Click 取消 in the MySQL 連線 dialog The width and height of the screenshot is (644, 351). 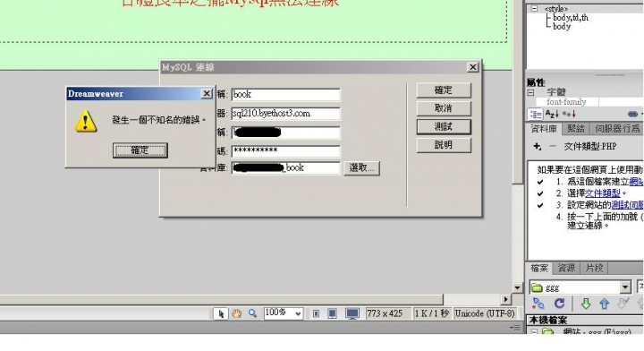444,108
